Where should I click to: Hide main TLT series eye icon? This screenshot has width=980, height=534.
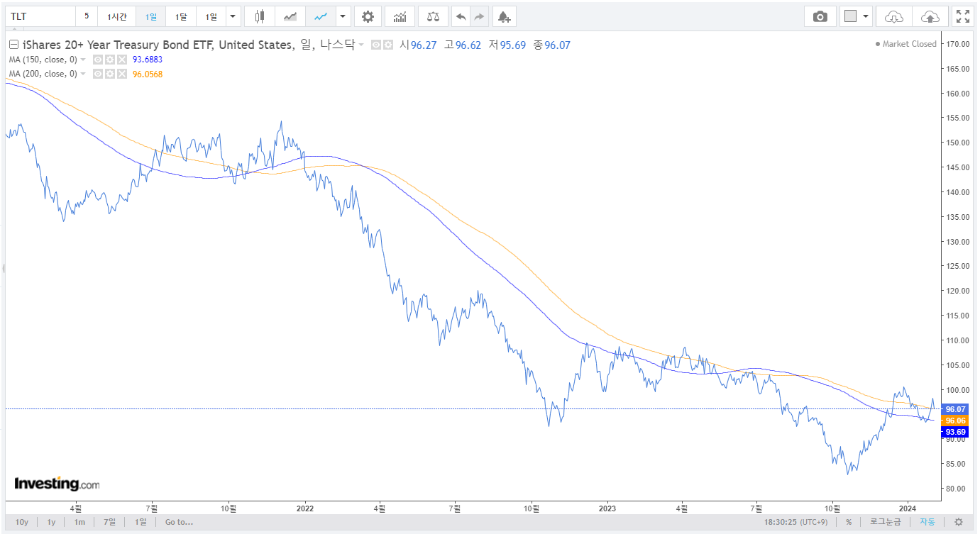376,45
